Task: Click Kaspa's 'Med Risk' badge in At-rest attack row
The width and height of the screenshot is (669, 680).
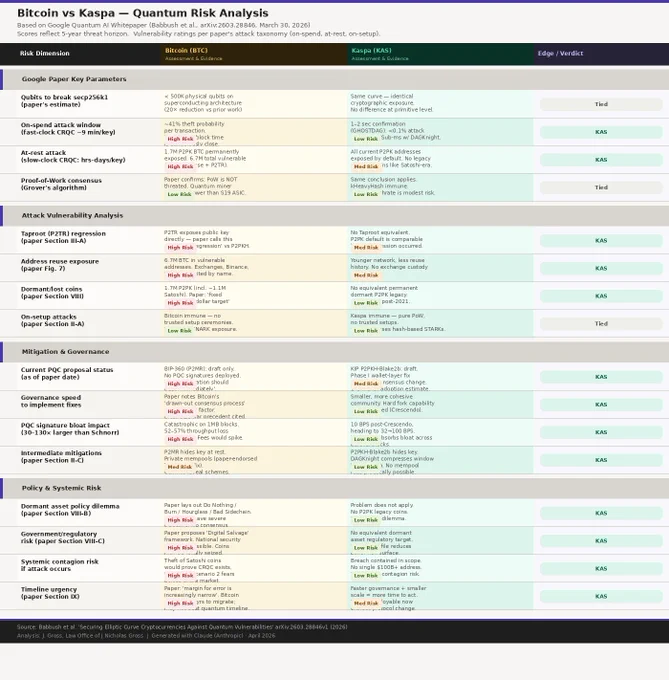Action: click(366, 167)
